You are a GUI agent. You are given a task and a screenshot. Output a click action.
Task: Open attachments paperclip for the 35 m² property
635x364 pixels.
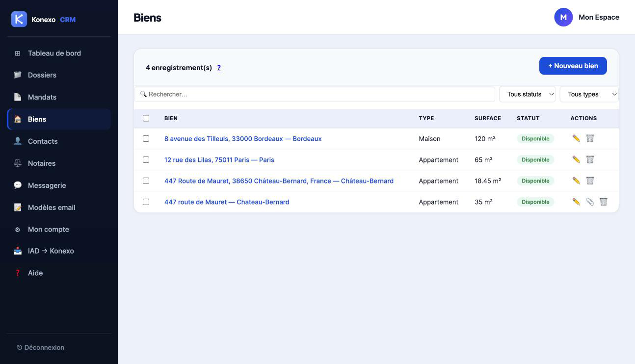pos(590,202)
